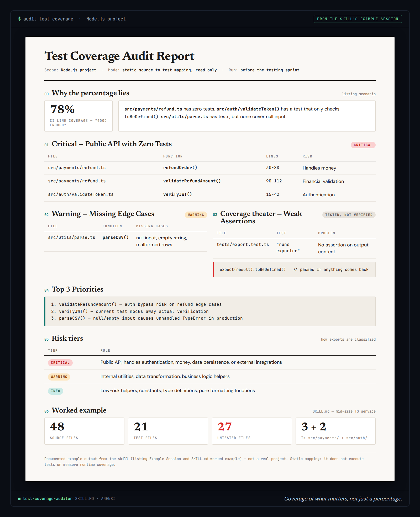Click the 'No assertion on output content' cell

click(343, 248)
